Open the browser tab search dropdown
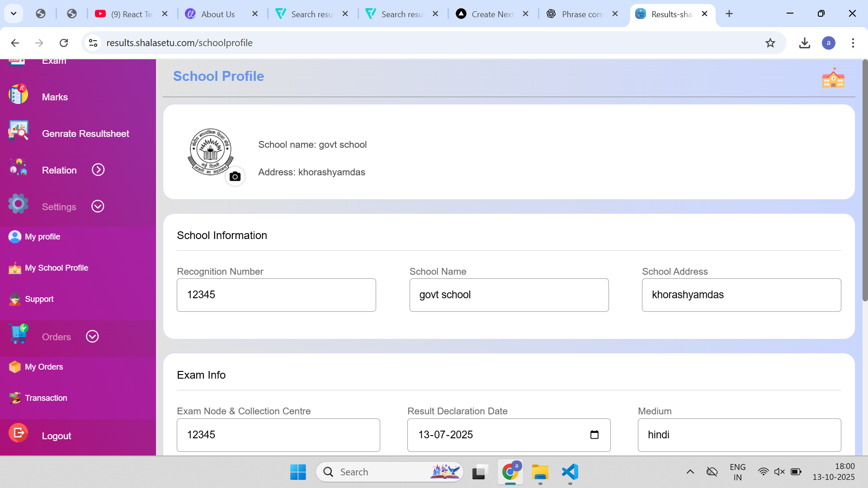Screen dimensions: 868x488 [x=14, y=14]
